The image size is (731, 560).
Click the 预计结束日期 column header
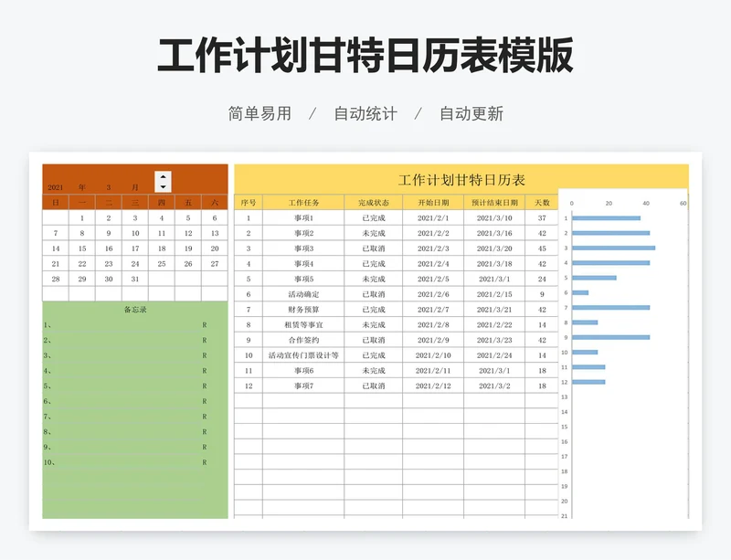tap(494, 203)
